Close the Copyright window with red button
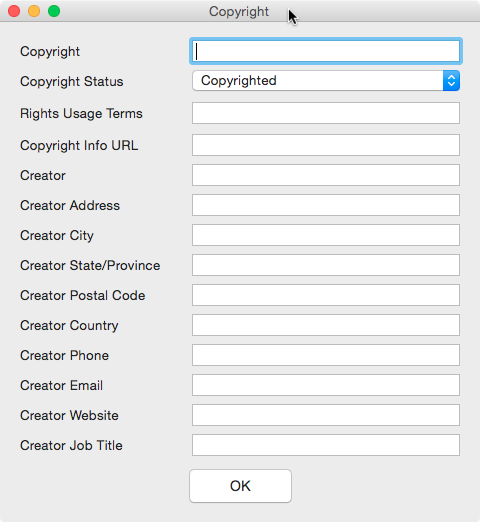The width and height of the screenshot is (480, 522). tap(14, 11)
